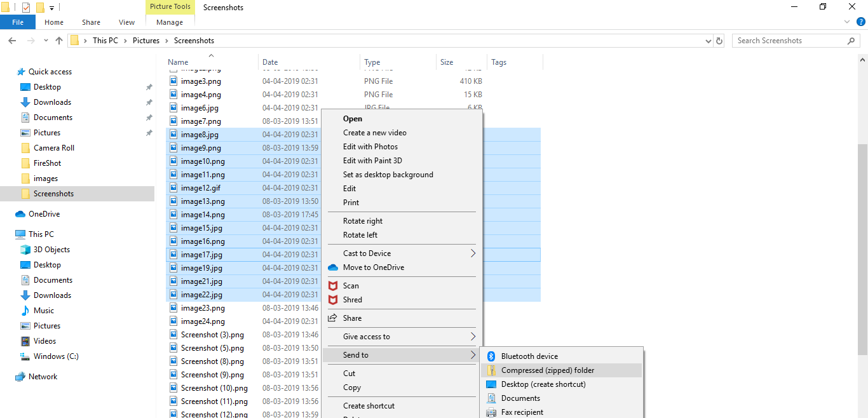868x418 pixels.
Task: Click the 3D Objects icon in sidebar
Action: [x=25, y=250]
